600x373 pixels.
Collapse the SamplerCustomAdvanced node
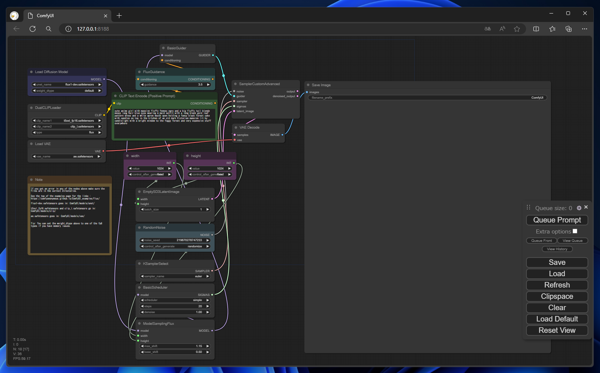pyautogui.click(x=235, y=84)
